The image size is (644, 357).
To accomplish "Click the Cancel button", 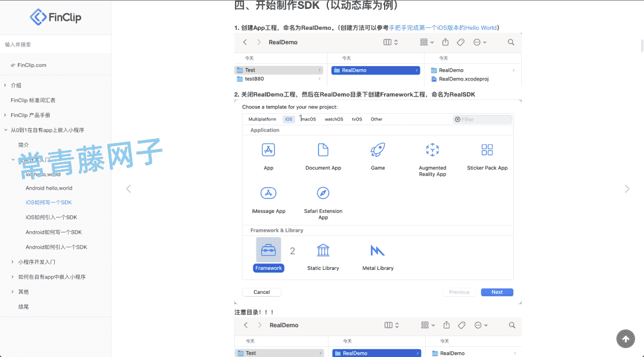I will (x=262, y=292).
